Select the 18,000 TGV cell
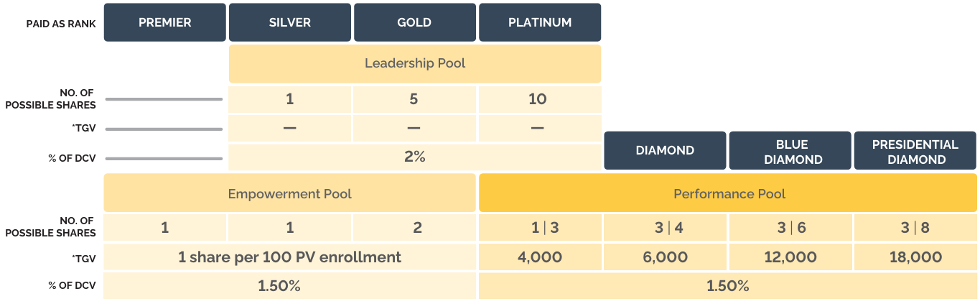This screenshot has height=304, width=980. point(915,257)
